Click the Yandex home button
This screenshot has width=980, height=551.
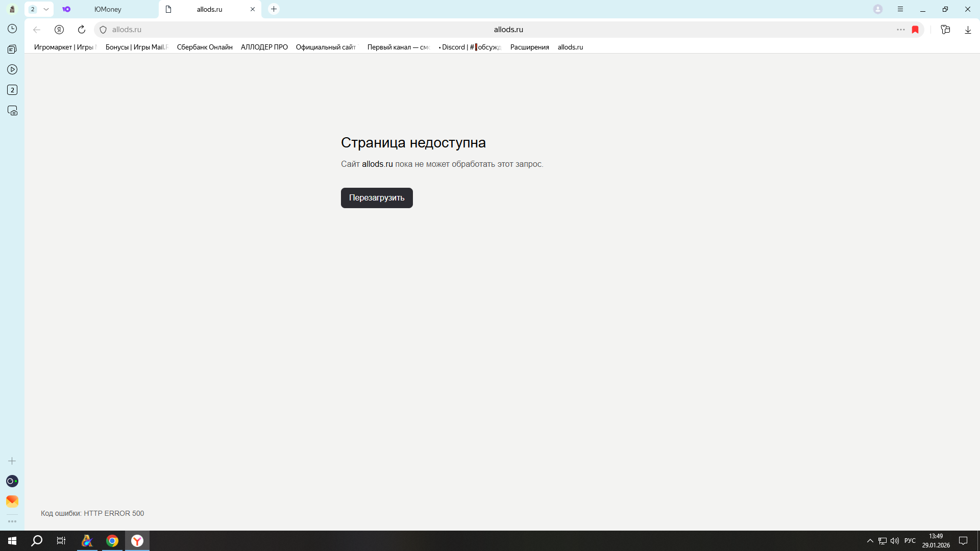pyautogui.click(x=59, y=30)
